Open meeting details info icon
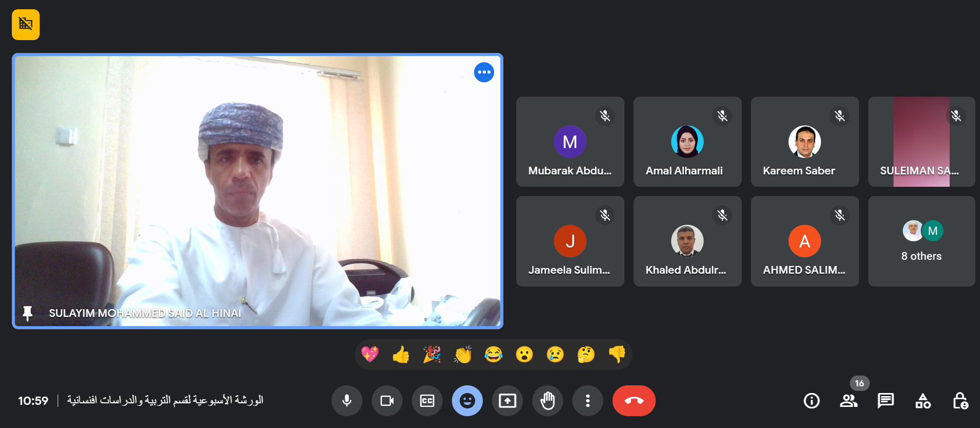 812,401
